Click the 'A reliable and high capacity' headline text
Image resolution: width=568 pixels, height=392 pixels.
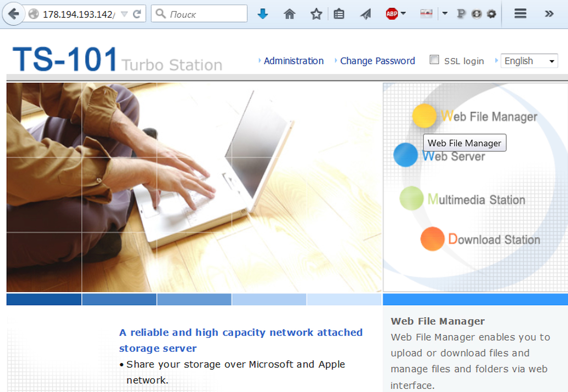tap(241, 340)
